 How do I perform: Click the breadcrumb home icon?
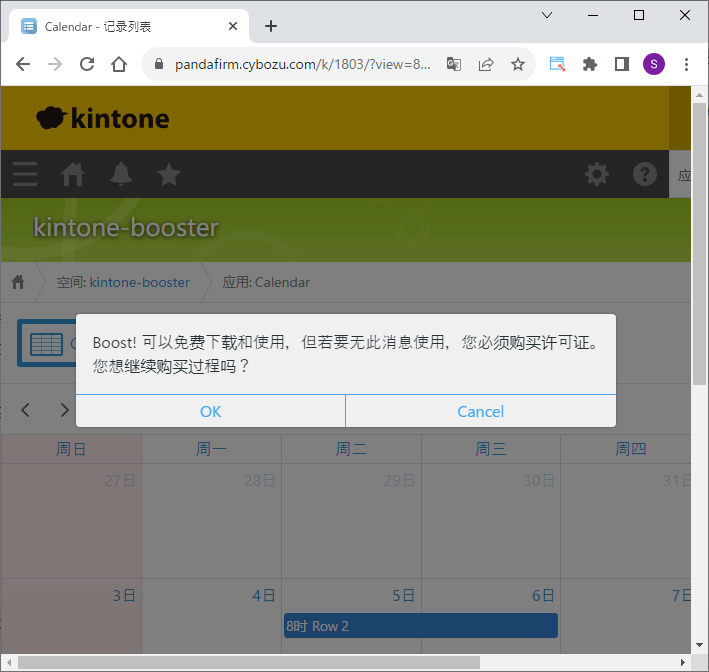click(18, 282)
